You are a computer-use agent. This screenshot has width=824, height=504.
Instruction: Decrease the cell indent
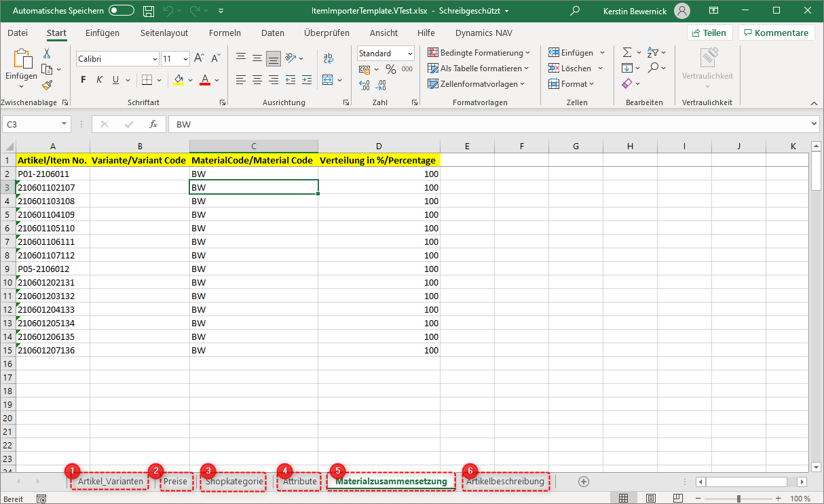(291, 80)
